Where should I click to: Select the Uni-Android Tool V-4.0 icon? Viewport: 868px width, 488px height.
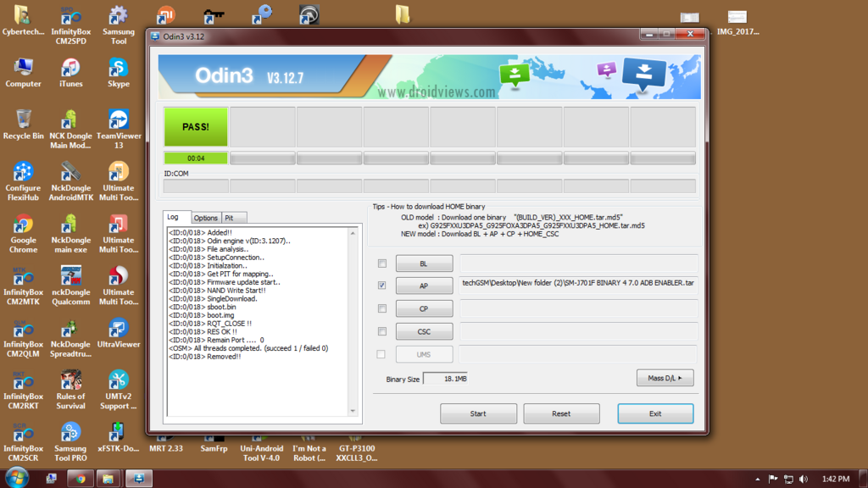click(261, 448)
